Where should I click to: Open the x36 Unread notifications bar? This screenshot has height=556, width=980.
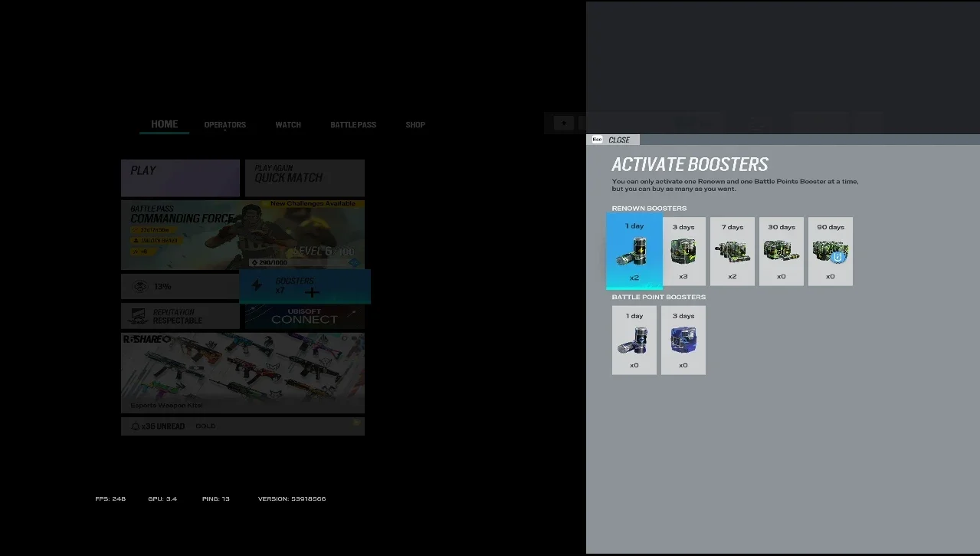243,426
